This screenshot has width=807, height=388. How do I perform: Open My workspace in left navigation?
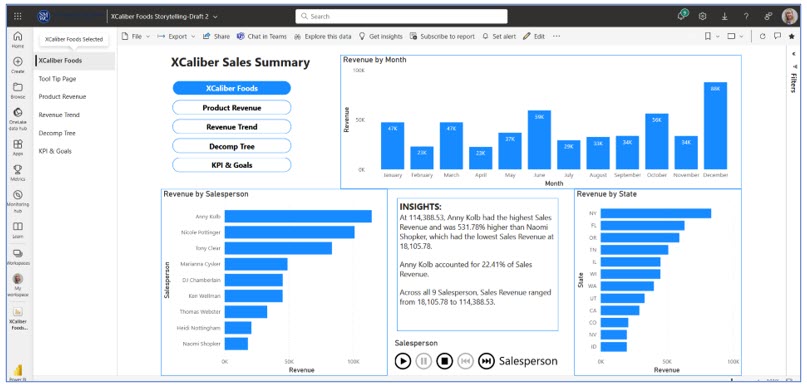click(18, 286)
